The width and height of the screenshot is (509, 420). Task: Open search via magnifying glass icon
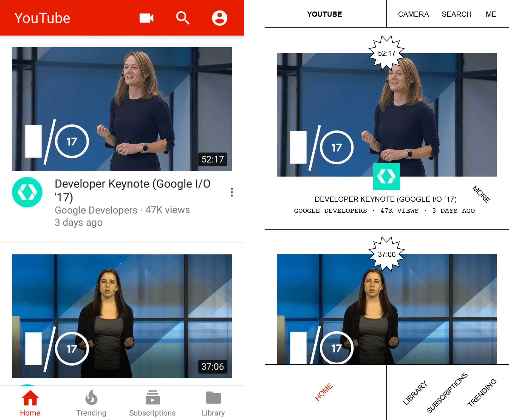[183, 18]
